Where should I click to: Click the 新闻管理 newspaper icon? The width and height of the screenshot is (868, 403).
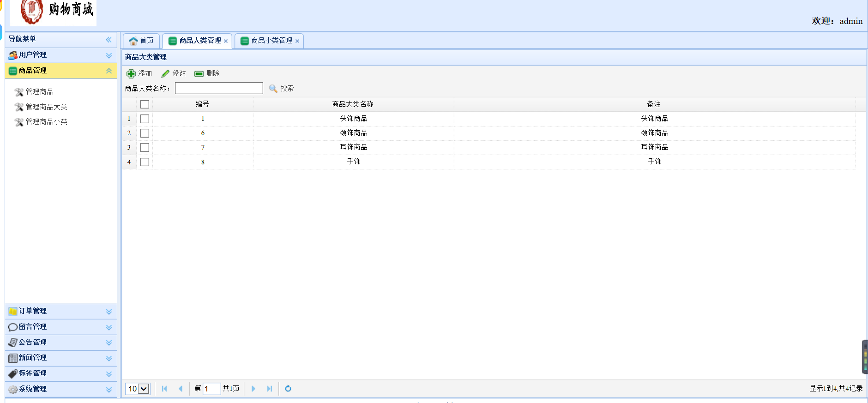coord(13,358)
